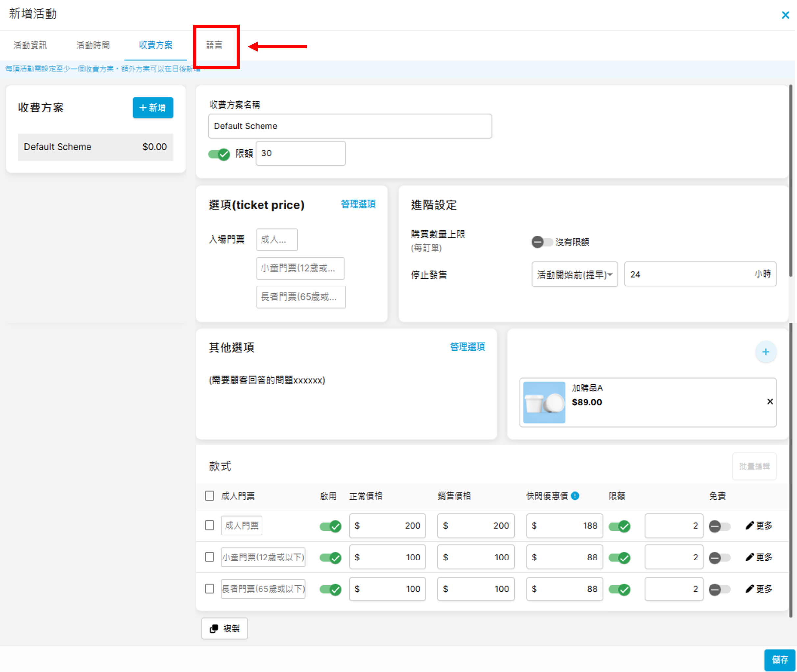
Task: Click the 收費方案名稱 input field
Action: click(350, 126)
